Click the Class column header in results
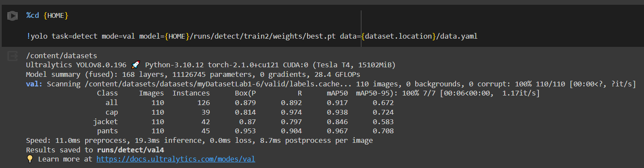Image resolution: width=644 pixels, height=168 pixels. [107, 93]
